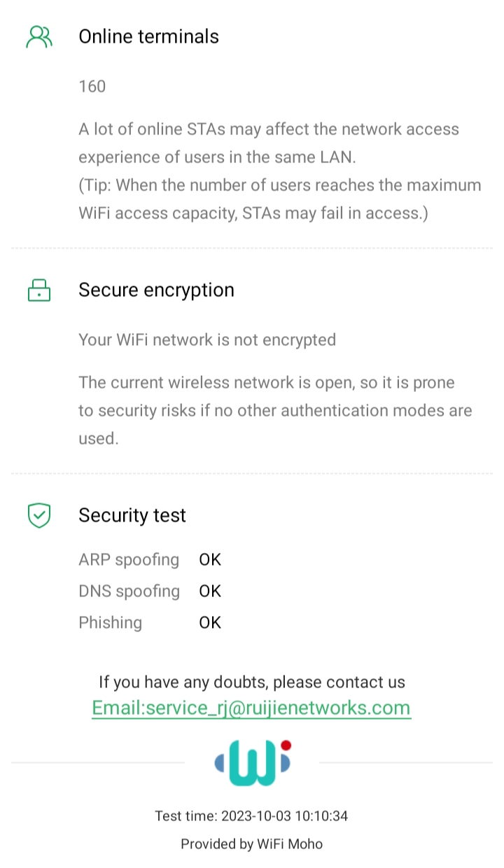Tap 'Your WiFi network is not encrypted' text
This screenshot has height=868, width=504.
pos(207,340)
